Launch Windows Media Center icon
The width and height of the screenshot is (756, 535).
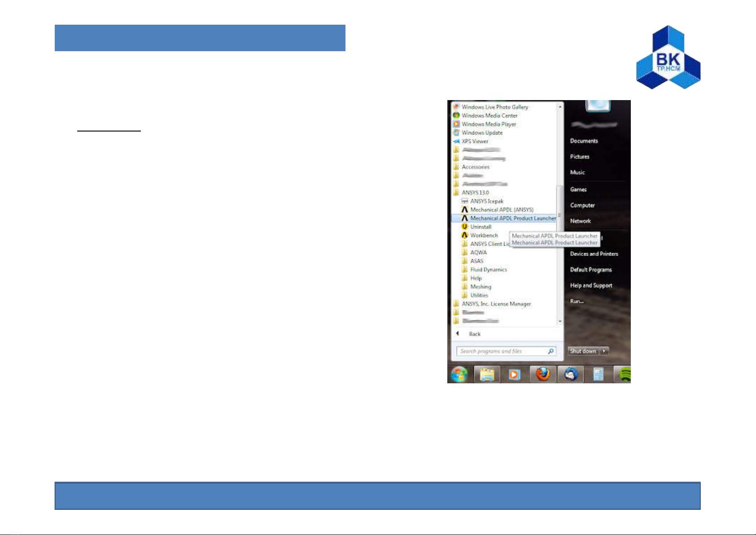[x=456, y=115]
